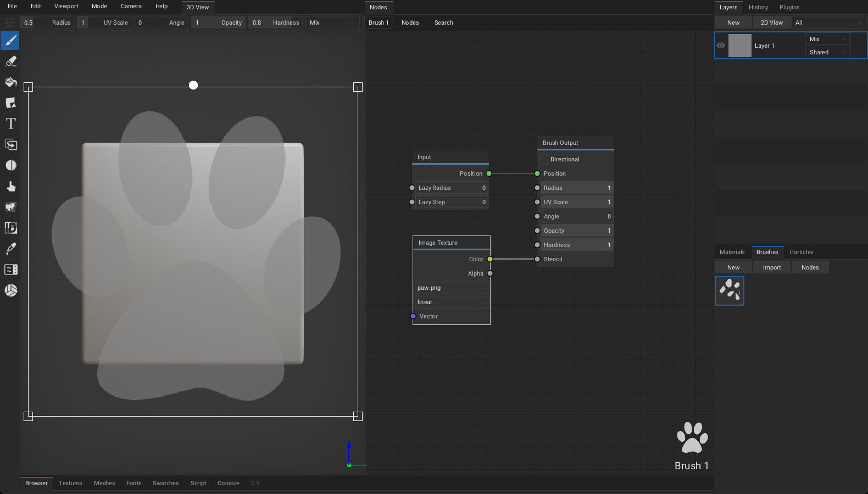Image resolution: width=868 pixels, height=494 pixels.
Task: Select the color Picker eyedropper tool
Action: tap(10, 249)
